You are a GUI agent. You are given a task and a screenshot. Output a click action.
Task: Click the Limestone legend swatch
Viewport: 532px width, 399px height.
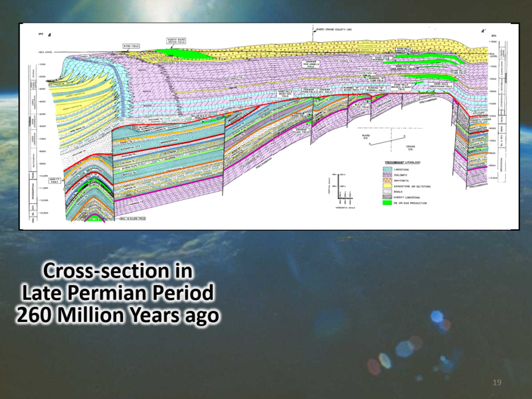tap(387, 169)
